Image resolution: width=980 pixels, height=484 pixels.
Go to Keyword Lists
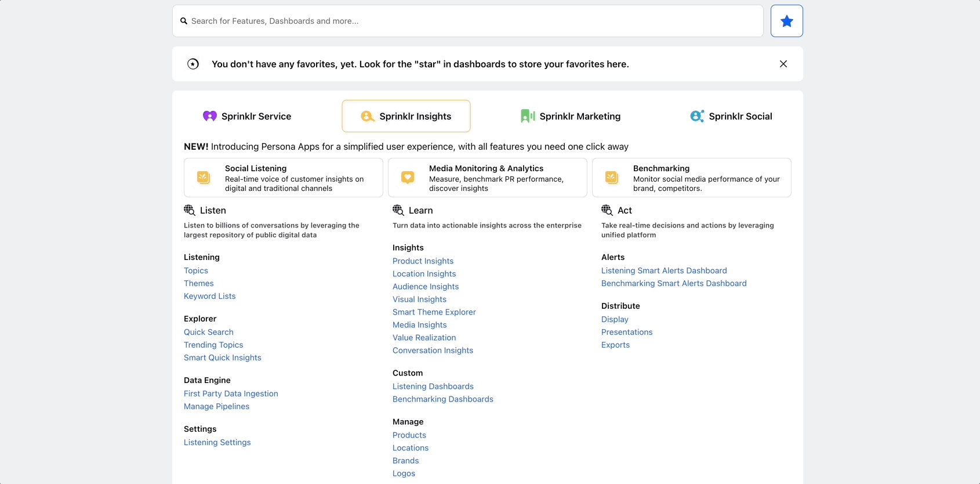[x=210, y=296]
